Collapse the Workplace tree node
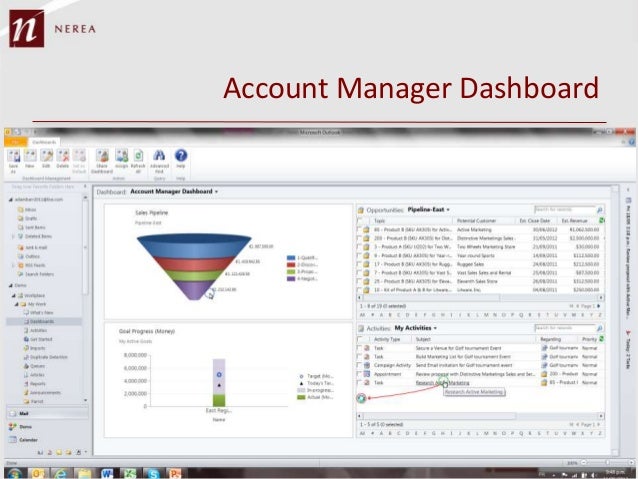The image size is (638, 479). click(14, 295)
